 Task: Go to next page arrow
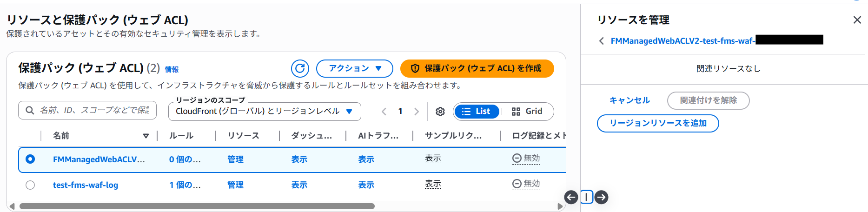click(417, 112)
